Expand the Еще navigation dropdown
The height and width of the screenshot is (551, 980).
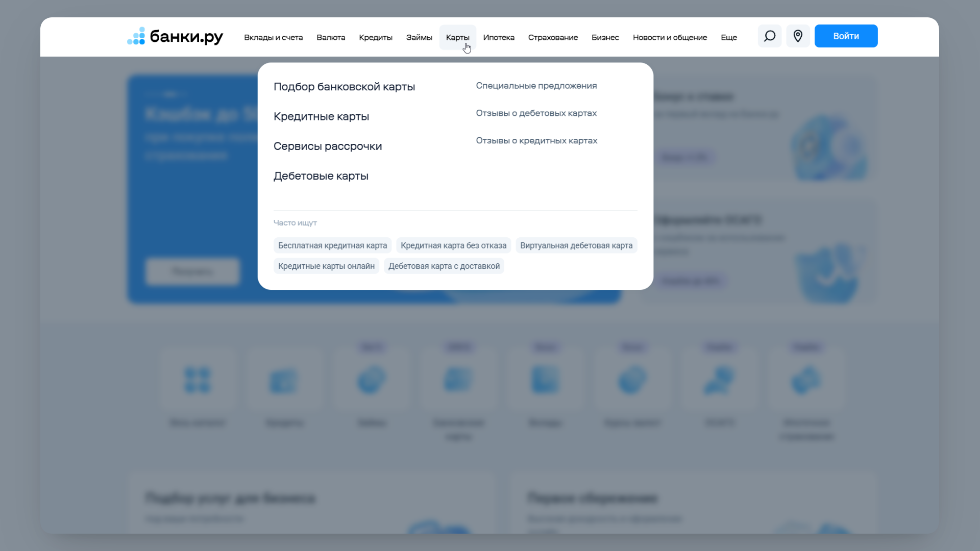tap(728, 37)
